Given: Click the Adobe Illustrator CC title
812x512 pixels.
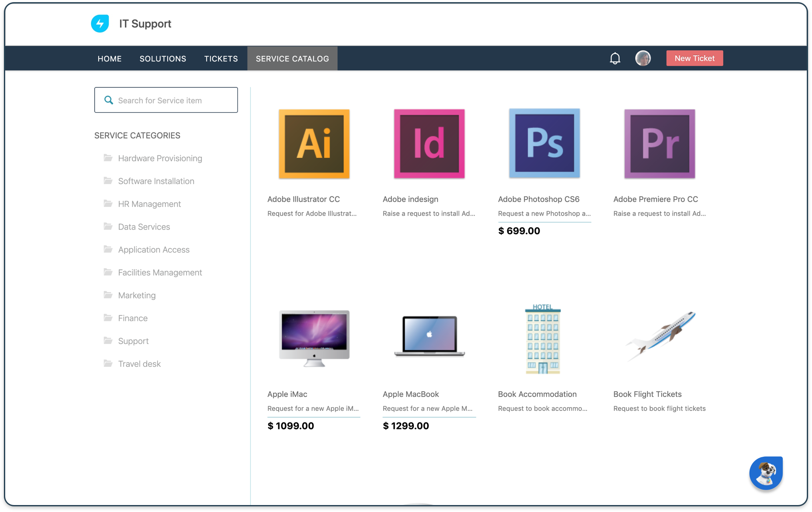Looking at the screenshot, I should (304, 199).
